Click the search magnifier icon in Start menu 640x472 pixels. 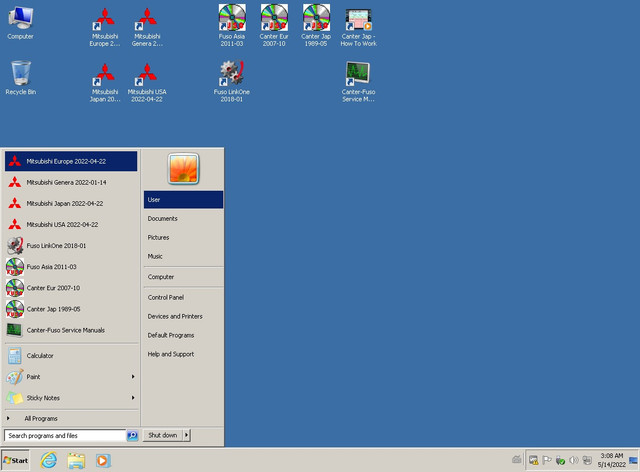tap(133, 435)
